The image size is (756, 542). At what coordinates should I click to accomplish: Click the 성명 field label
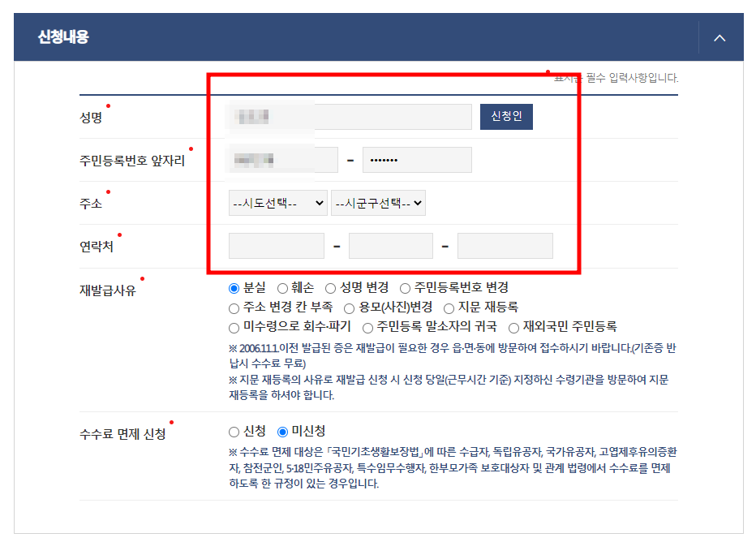pyautogui.click(x=91, y=118)
